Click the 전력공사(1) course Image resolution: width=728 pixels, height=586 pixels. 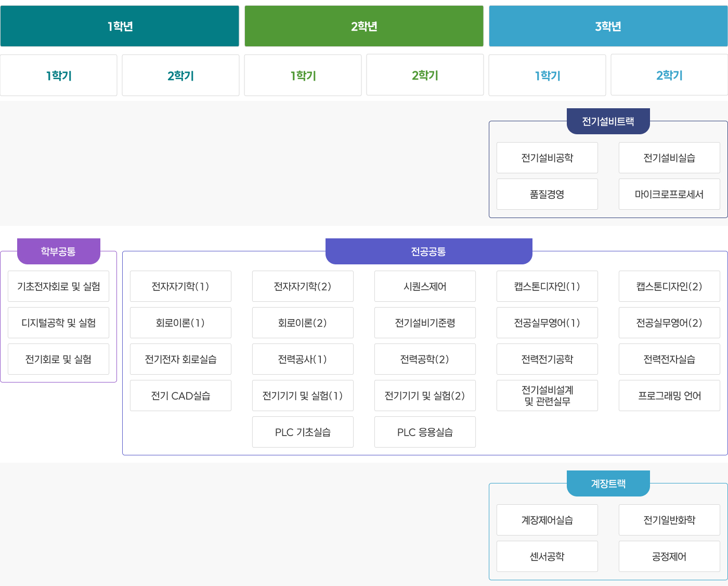click(x=303, y=359)
